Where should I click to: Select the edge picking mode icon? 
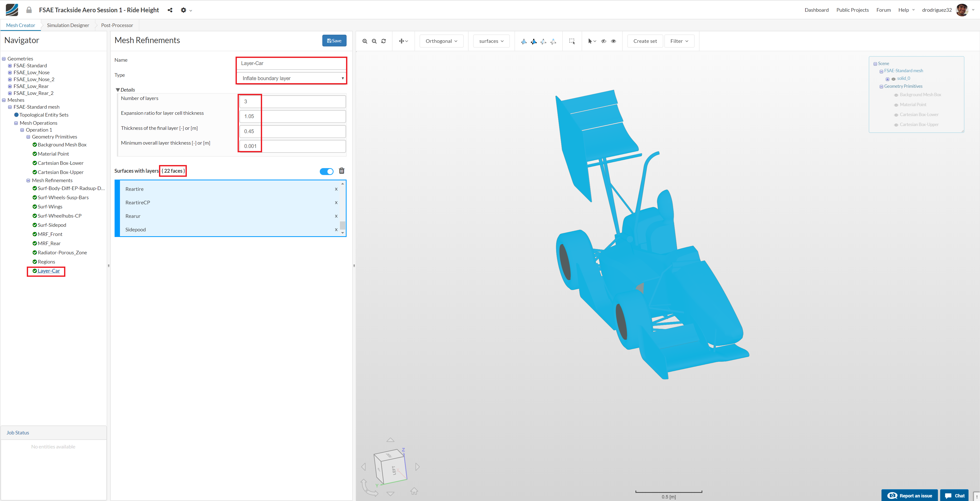pyautogui.click(x=543, y=41)
